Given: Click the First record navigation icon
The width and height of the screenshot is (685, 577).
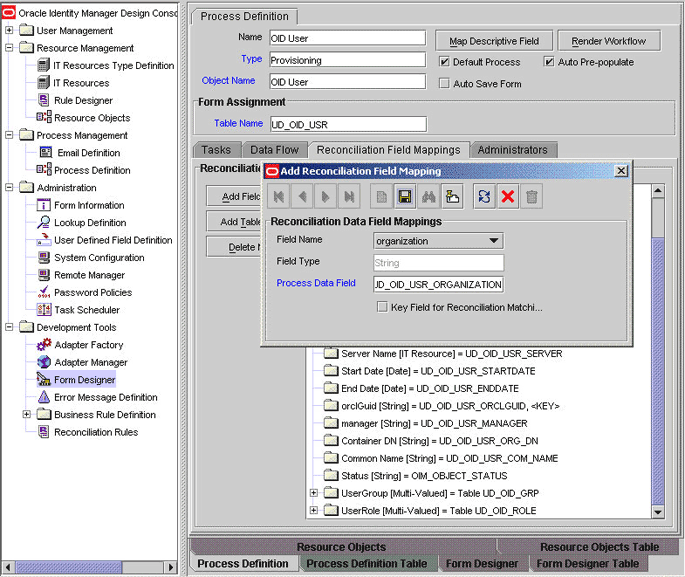Looking at the screenshot, I should [x=279, y=197].
